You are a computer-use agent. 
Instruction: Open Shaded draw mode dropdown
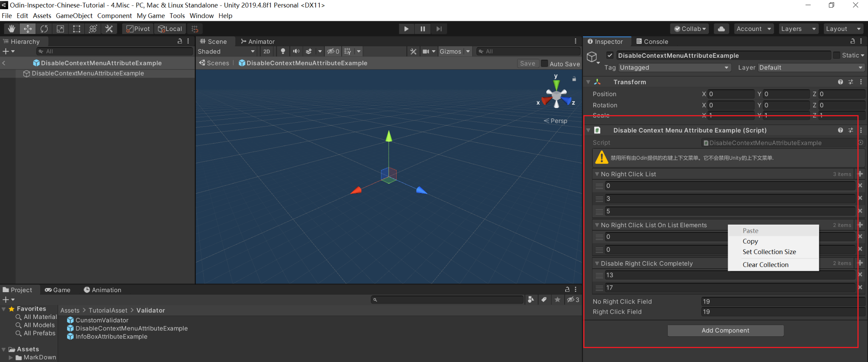click(x=226, y=51)
